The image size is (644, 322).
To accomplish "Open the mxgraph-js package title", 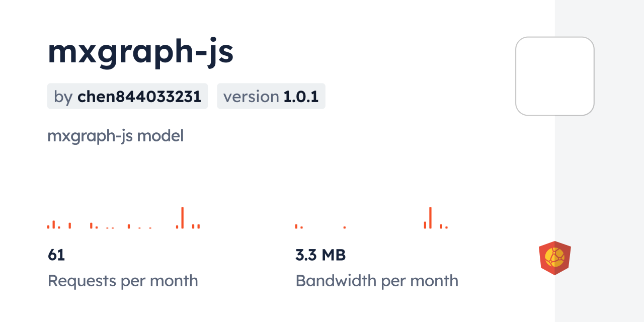I will (140, 52).
